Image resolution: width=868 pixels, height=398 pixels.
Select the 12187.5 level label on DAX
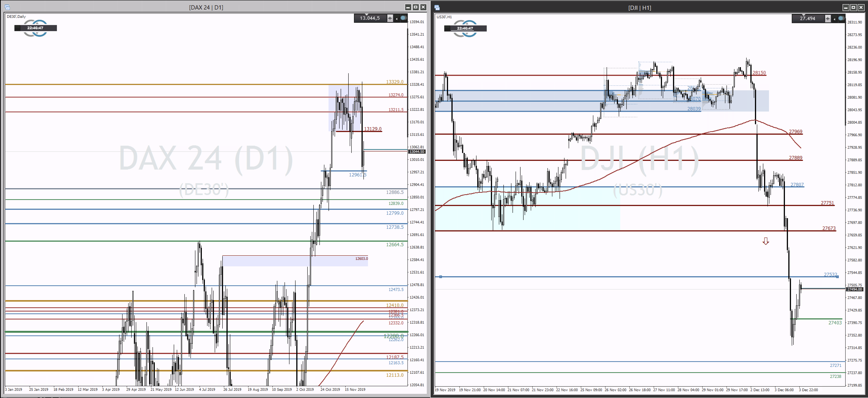click(x=395, y=357)
